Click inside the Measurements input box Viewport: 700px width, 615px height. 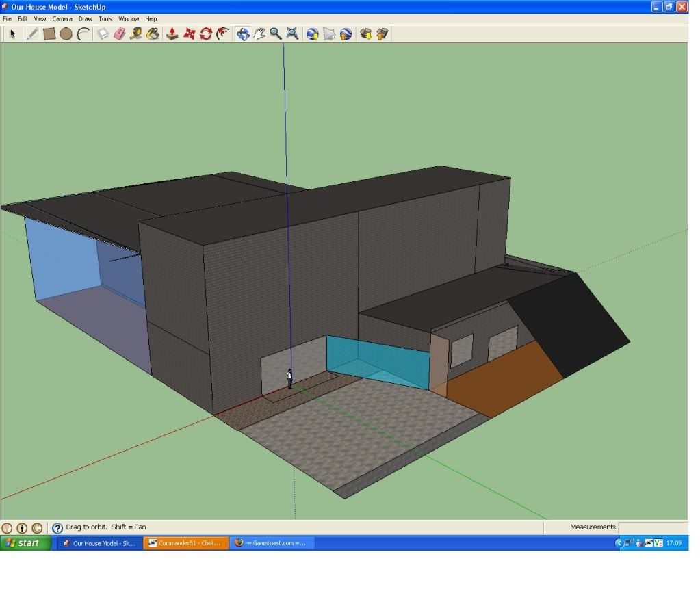[x=653, y=527]
